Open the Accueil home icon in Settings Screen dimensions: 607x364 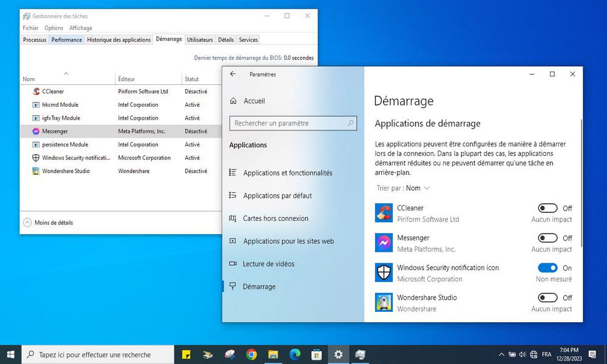click(233, 101)
